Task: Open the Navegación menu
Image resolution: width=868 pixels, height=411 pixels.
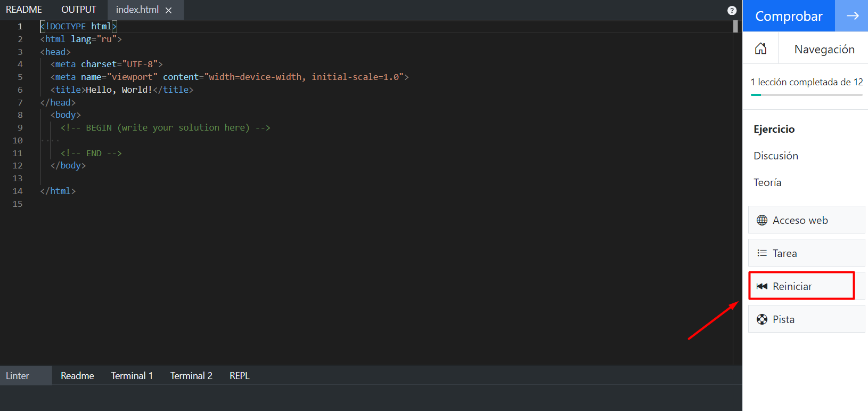Action: pos(824,49)
